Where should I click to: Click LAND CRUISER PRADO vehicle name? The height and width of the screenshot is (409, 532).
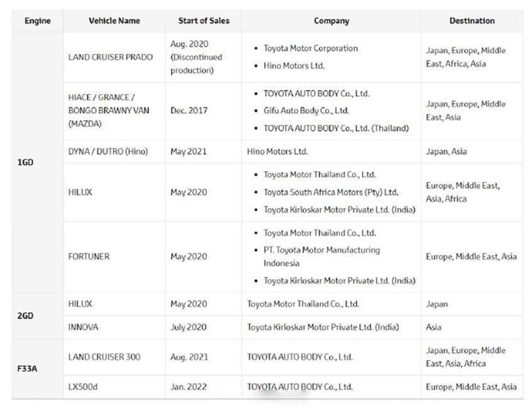pos(111,57)
